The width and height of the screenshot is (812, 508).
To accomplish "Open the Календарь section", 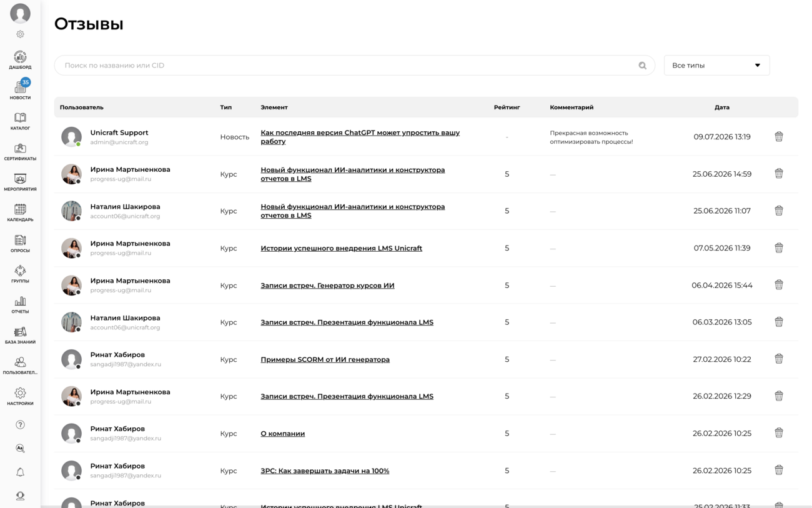I will click(x=20, y=213).
